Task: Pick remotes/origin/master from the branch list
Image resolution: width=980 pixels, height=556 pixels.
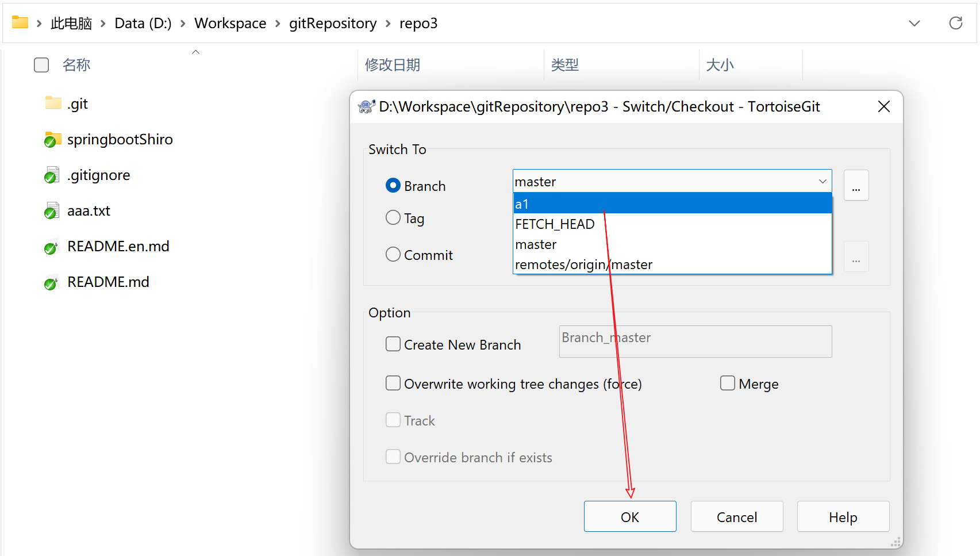Action: pyautogui.click(x=583, y=264)
